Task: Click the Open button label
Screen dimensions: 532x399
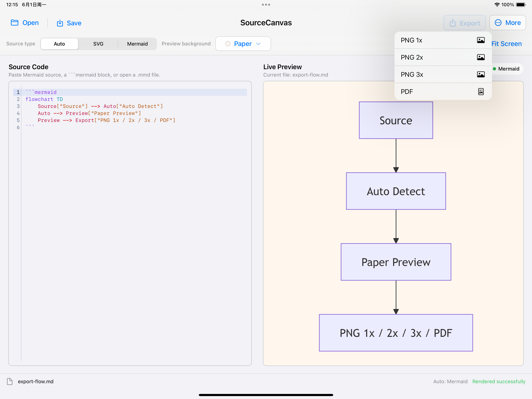Action: 31,23
